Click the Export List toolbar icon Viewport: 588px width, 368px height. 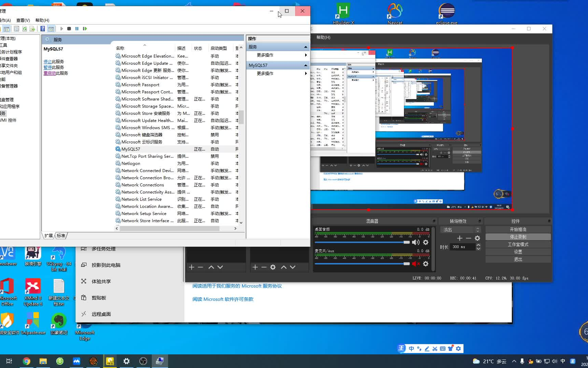pos(32,29)
